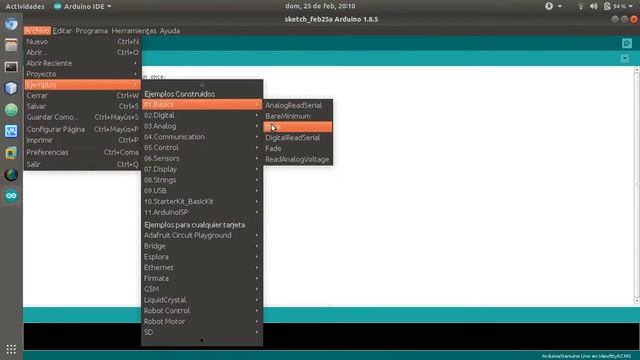Open the Files icon in the dock
Viewport: 640px width, 360px height.
[11, 45]
